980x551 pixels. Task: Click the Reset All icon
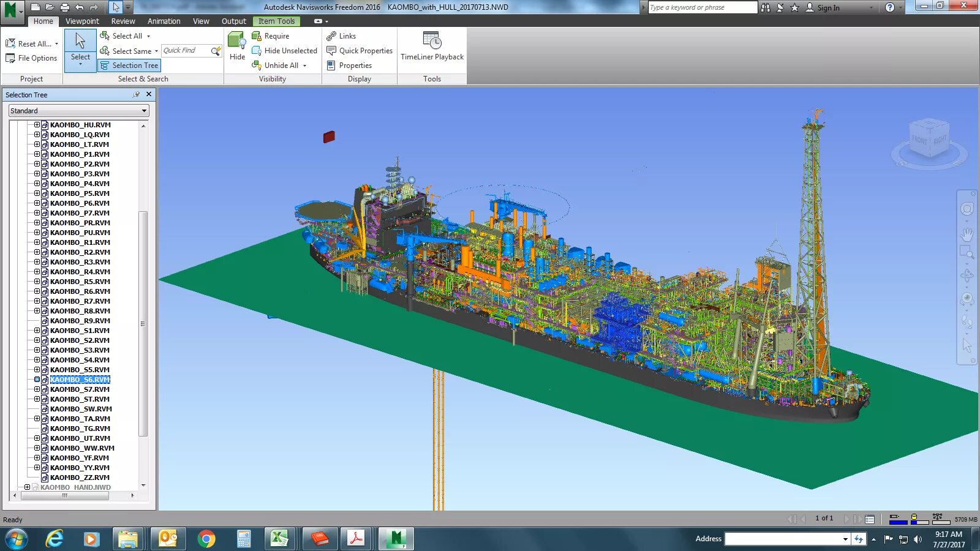(x=10, y=43)
